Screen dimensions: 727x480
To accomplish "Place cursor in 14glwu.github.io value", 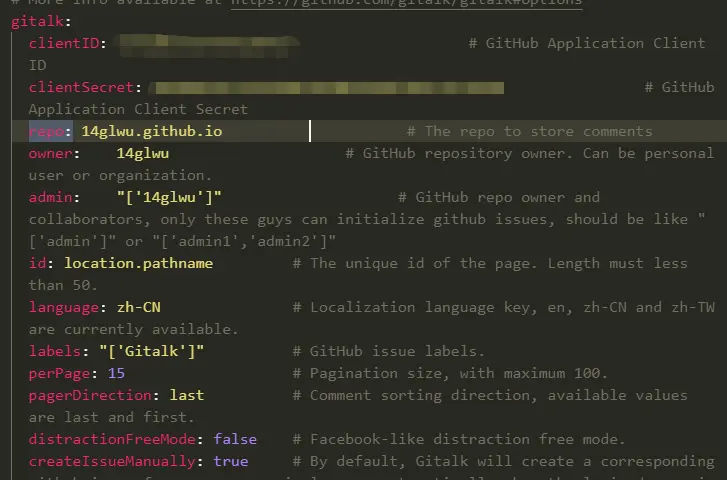I will coord(152,131).
